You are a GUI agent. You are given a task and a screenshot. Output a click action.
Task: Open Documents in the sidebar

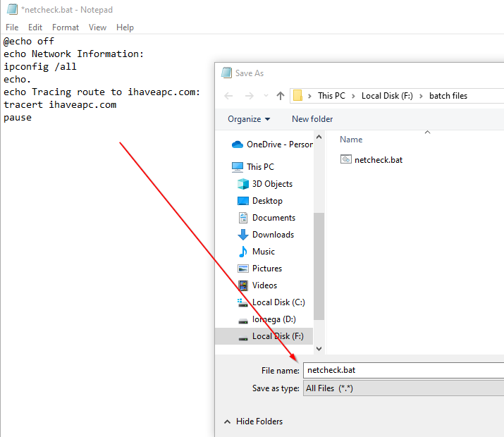point(274,218)
